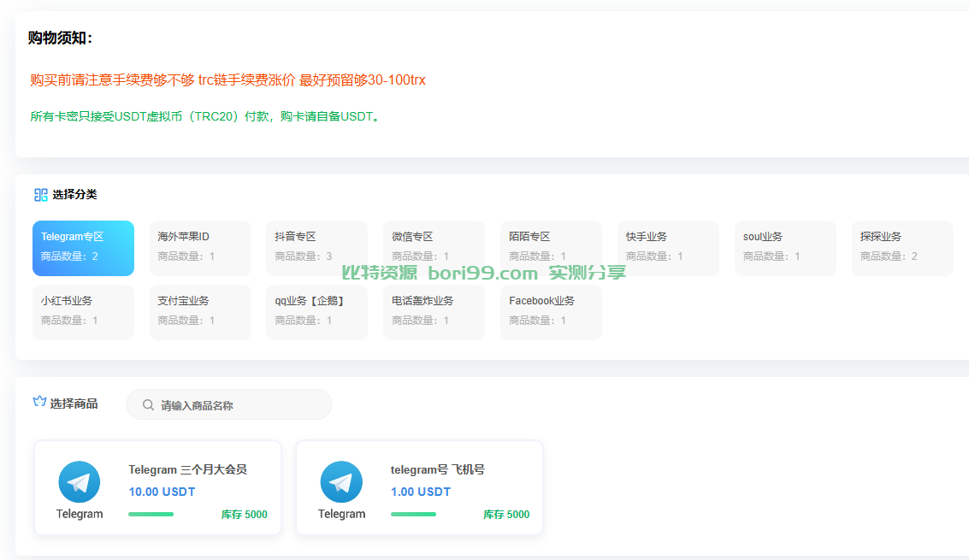Choose the 陌陌专区 category

click(552, 248)
